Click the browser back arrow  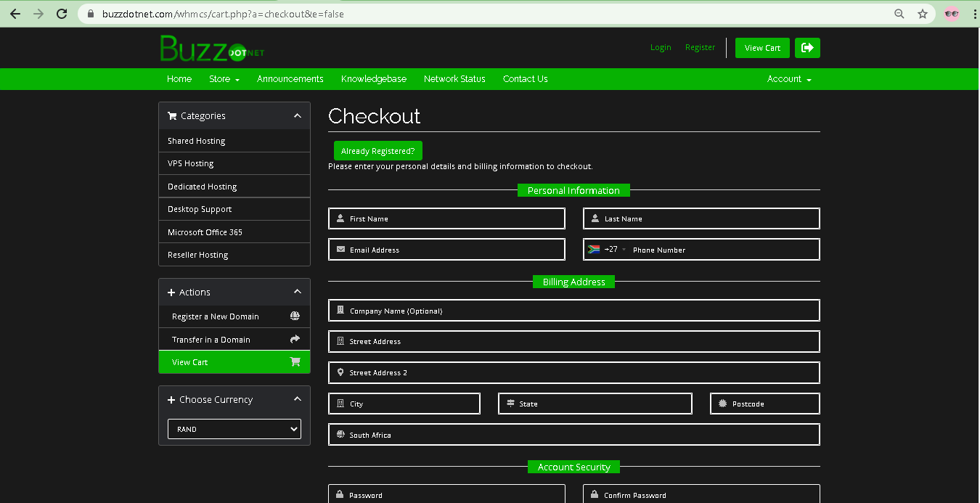coord(15,14)
